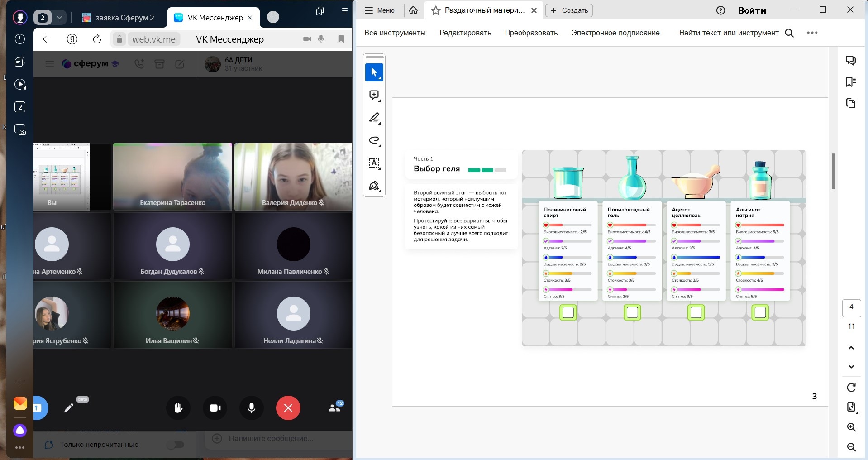The height and width of the screenshot is (460, 868).
Task: Click the browser screenshot icon in sidebar
Action: pyautogui.click(x=20, y=129)
